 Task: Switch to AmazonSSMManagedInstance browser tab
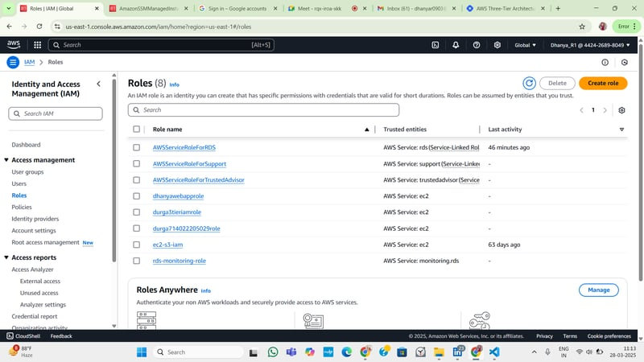[149, 8]
